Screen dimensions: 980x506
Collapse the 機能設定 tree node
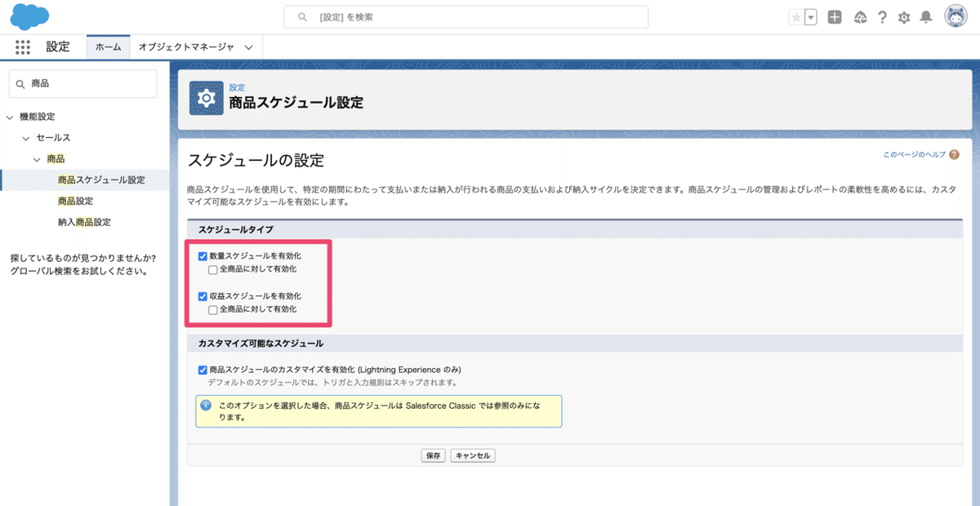(x=10, y=118)
